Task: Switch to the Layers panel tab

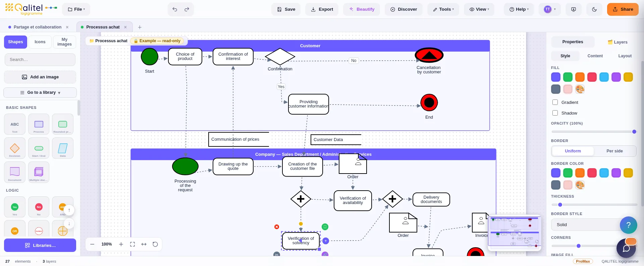Action: pyautogui.click(x=618, y=42)
